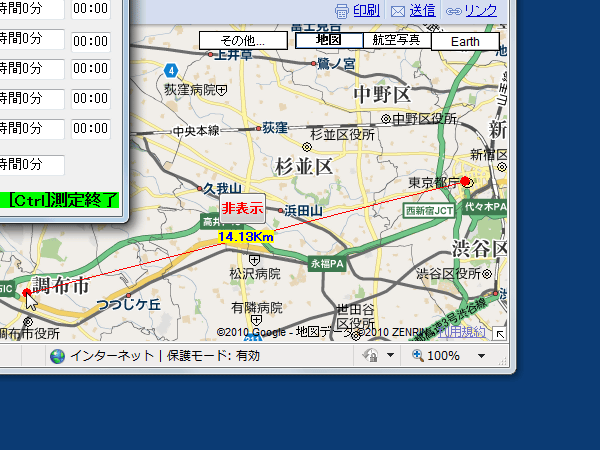Open the 印刷 print link
Screen dimensions: 600x450
(x=366, y=11)
